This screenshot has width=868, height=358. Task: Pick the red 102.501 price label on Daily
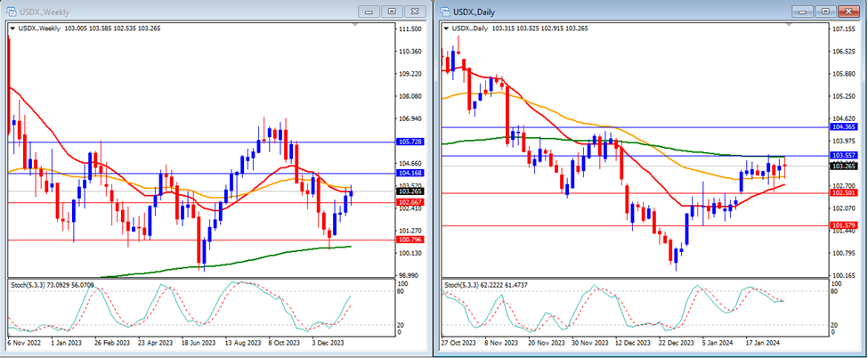[x=843, y=192]
